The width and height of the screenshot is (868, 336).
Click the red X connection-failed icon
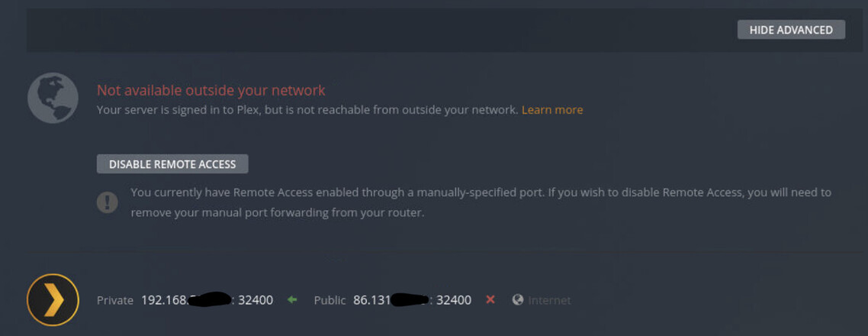coord(490,300)
